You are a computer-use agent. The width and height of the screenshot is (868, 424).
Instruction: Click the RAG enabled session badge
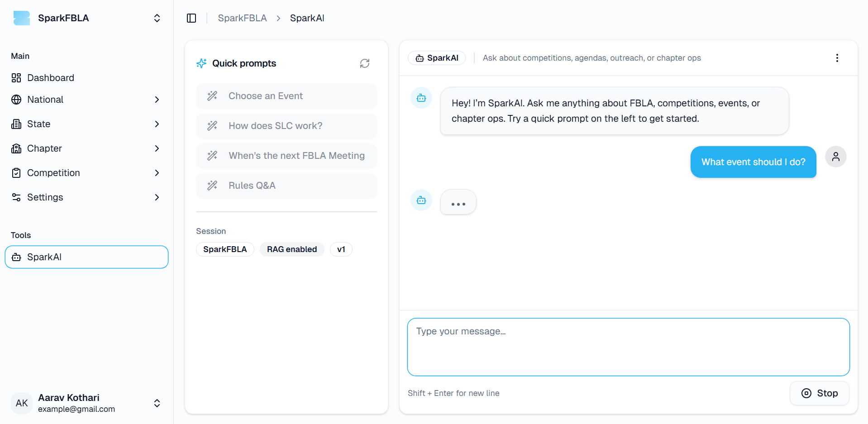[292, 249]
